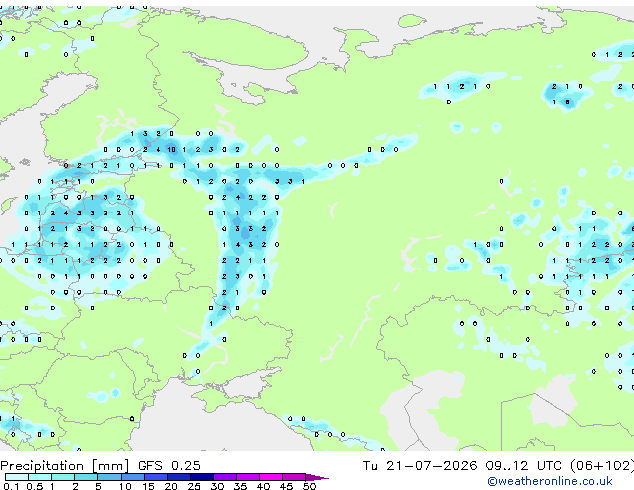Image resolution: width=634 pixels, height=490 pixels.
Task: Open the weatheronline.co.uk copyright link
Action: point(550,481)
